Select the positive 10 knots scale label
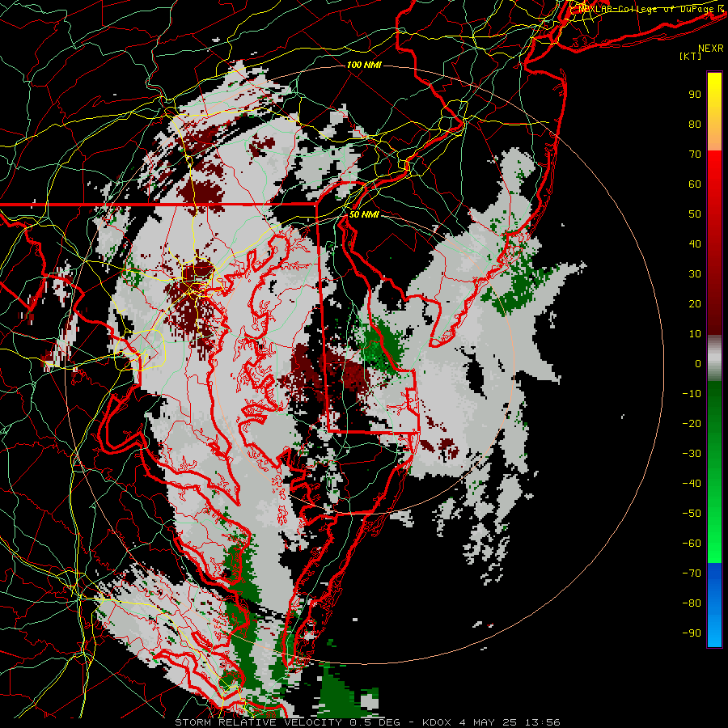 695,334
